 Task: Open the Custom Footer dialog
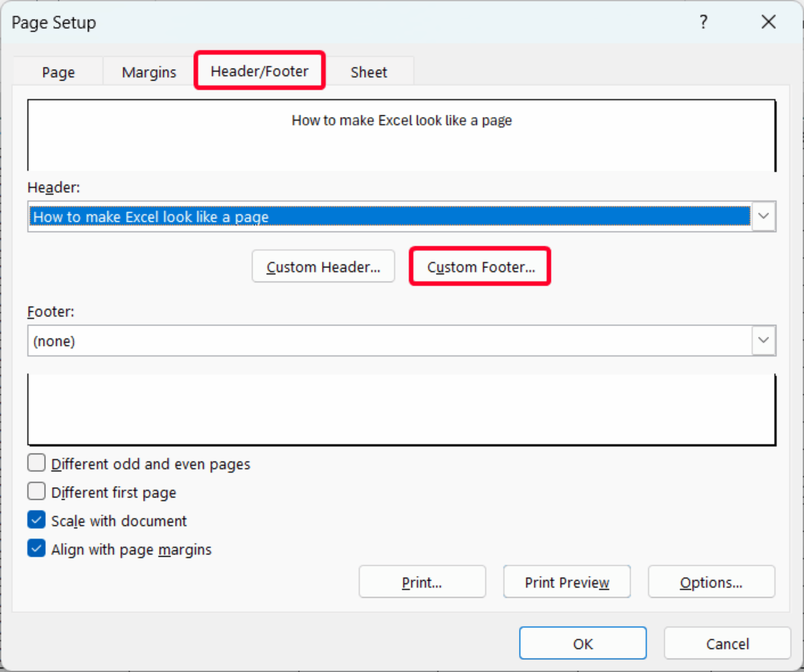pos(481,267)
